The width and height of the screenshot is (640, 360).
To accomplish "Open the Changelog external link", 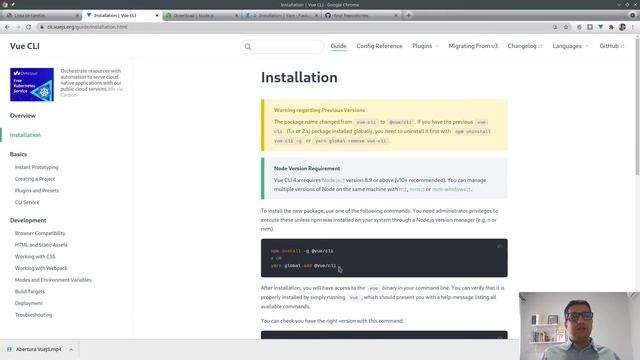I will point(525,46).
